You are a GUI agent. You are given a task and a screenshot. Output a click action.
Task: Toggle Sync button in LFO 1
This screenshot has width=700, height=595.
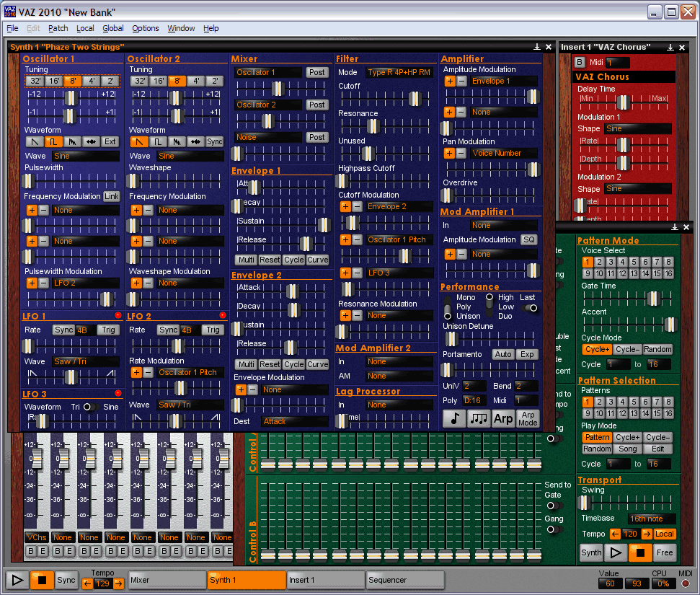tap(63, 330)
